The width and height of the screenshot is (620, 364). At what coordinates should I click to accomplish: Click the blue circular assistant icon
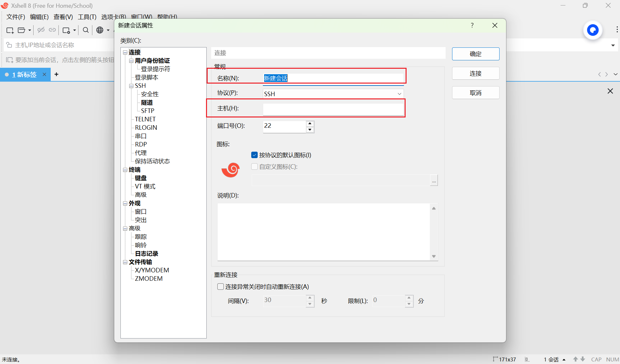(593, 30)
